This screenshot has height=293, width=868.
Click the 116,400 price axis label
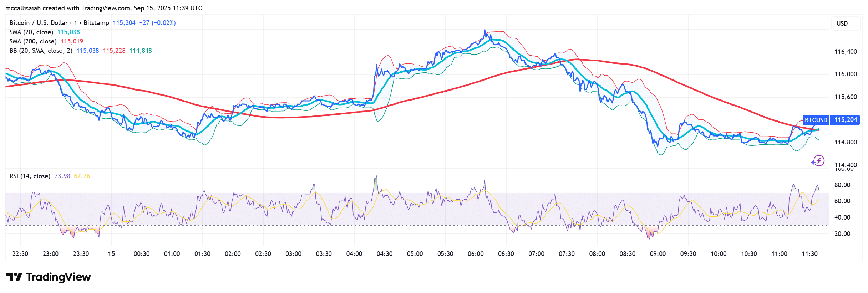[846, 52]
